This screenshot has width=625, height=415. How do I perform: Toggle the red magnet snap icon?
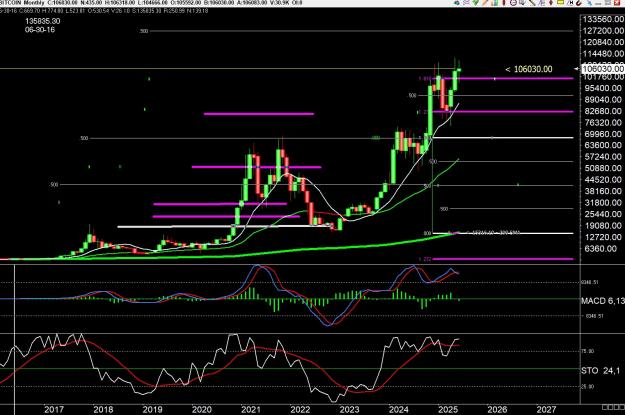580,3
